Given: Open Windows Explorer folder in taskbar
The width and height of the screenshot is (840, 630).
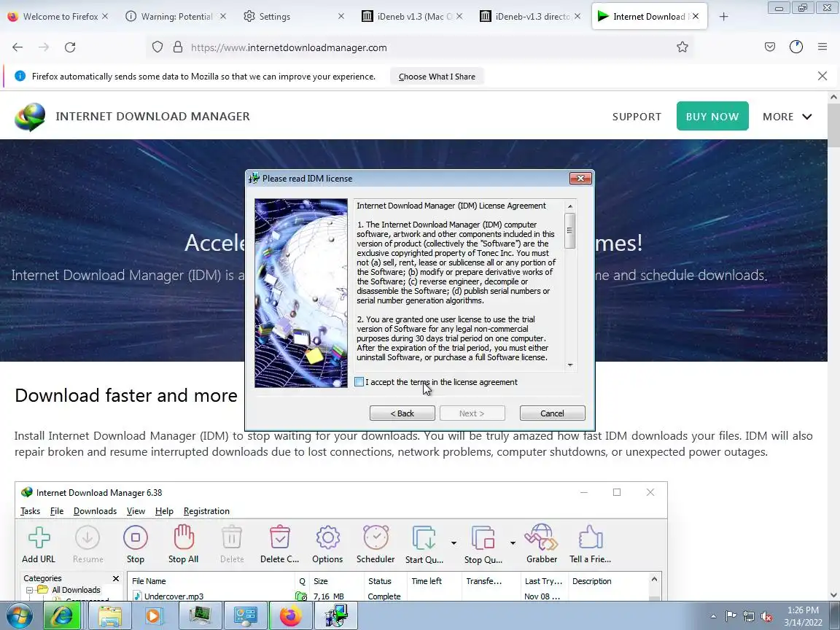Looking at the screenshot, I should [x=110, y=616].
